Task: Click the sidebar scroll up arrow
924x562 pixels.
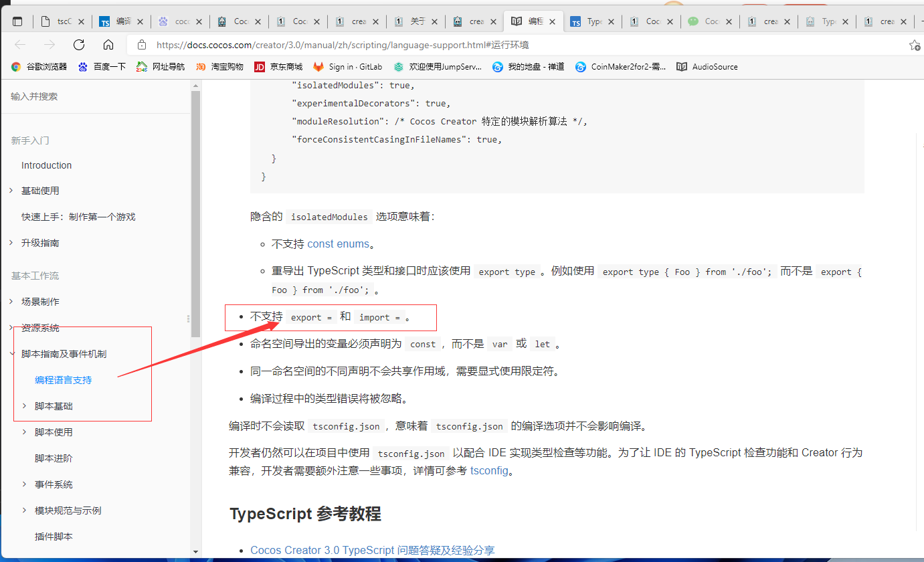Action: [196, 86]
